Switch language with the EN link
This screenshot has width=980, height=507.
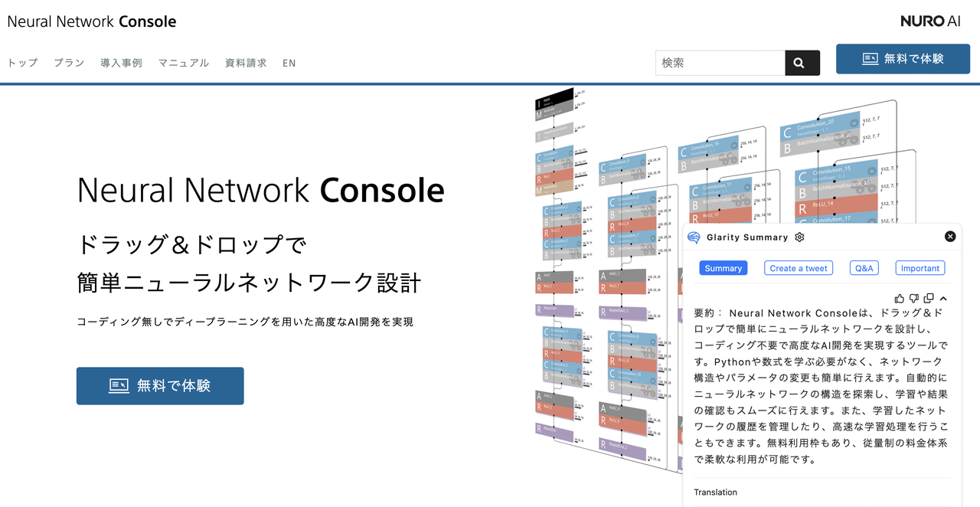(289, 63)
